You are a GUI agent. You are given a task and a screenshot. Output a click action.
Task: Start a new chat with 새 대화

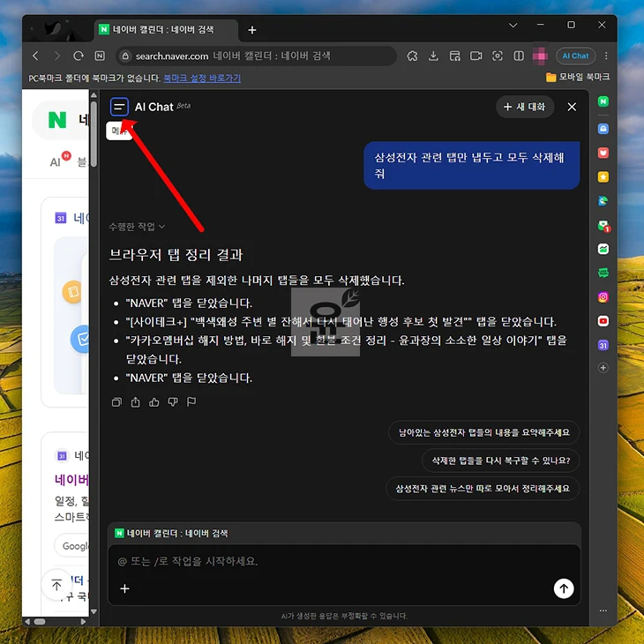click(525, 107)
